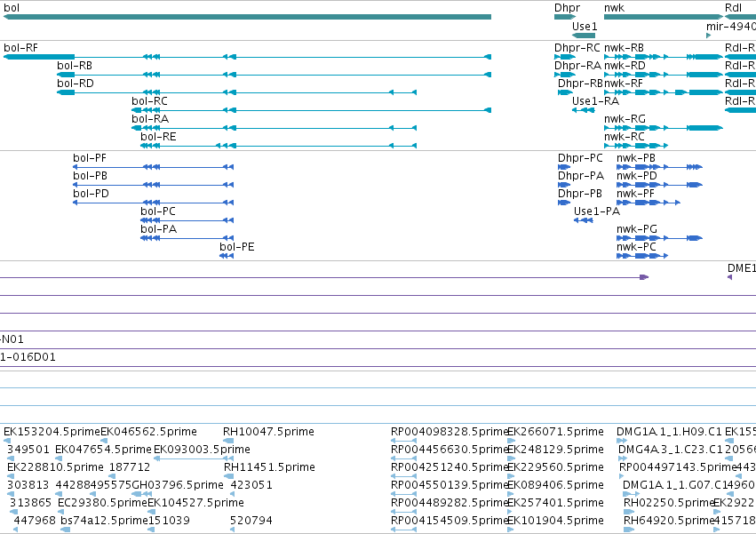
Task: Click the EK257401.5prime EST label
Action: tap(555, 503)
